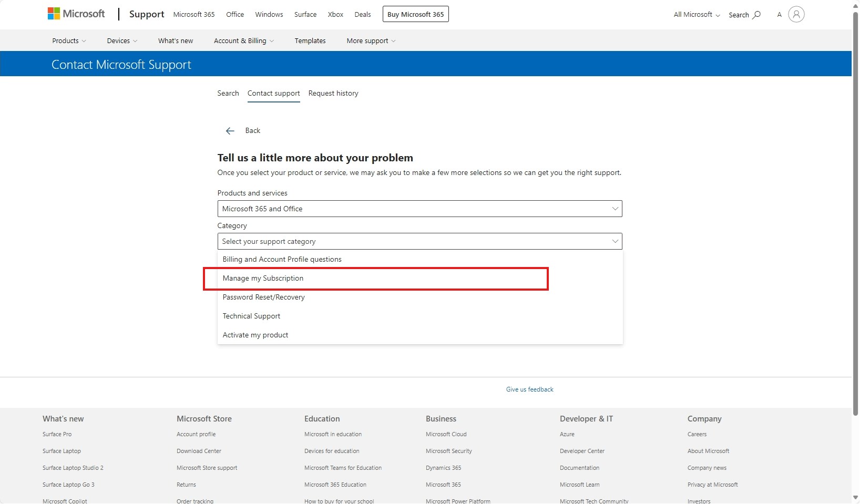Expand the More support menu
Image resolution: width=860 pixels, height=504 pixels.
coord(371,40)
